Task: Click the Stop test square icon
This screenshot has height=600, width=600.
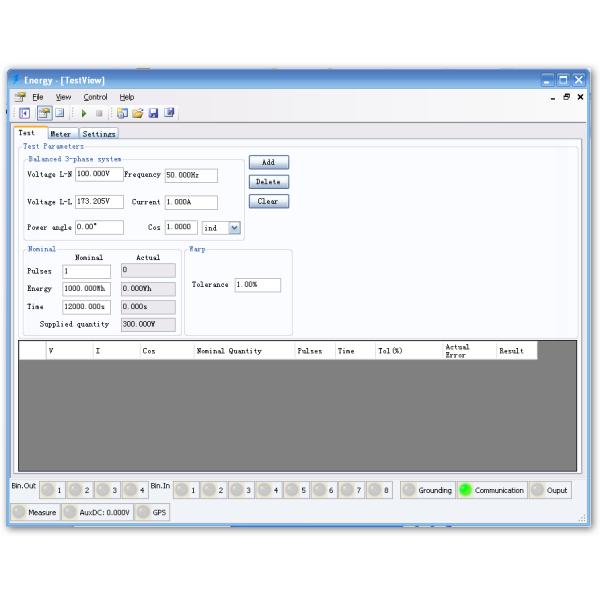Action: tap(99, 113)
